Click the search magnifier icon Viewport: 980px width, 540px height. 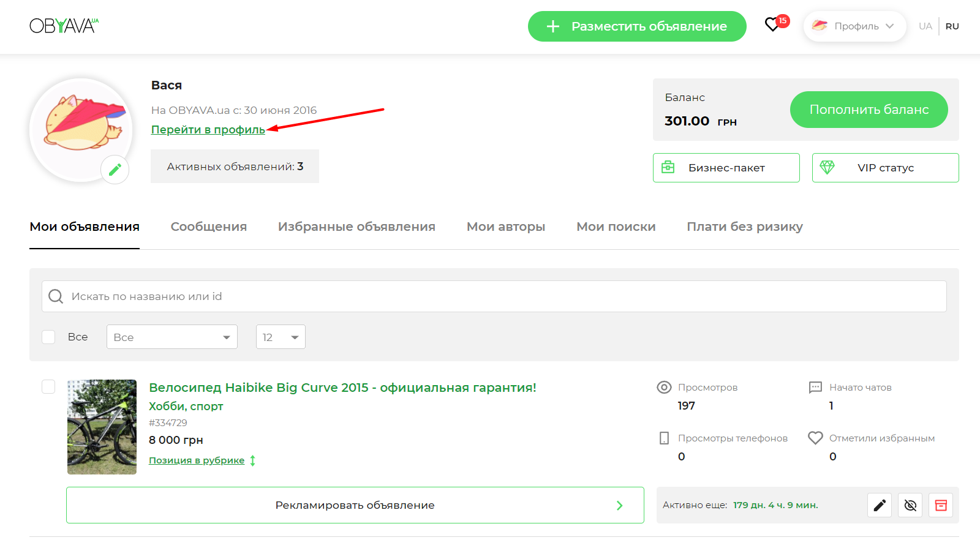pos(56,296)
